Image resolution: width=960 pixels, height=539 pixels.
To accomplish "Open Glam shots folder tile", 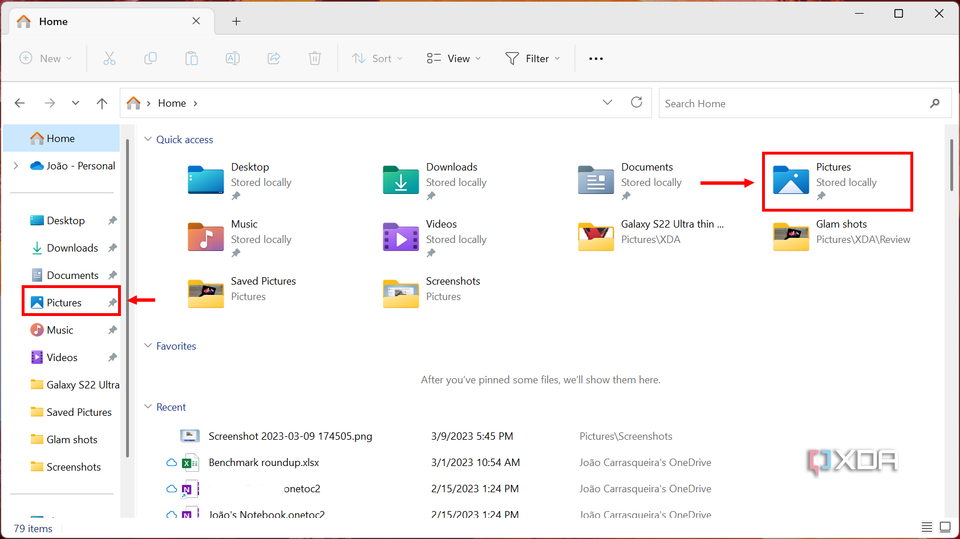I will click(842, 235).
